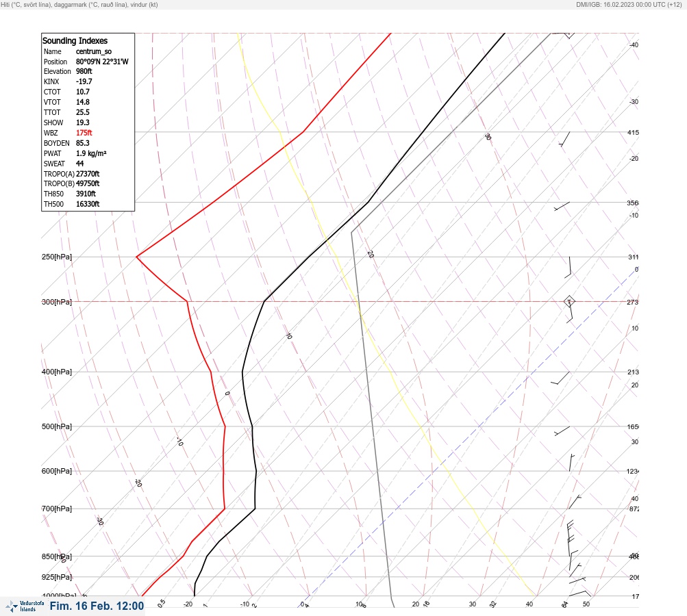Click the -10 label on the bottom temperature axis
Image resolution: width=687 pixels, height=616 pixels.
[x=245, y=604]
